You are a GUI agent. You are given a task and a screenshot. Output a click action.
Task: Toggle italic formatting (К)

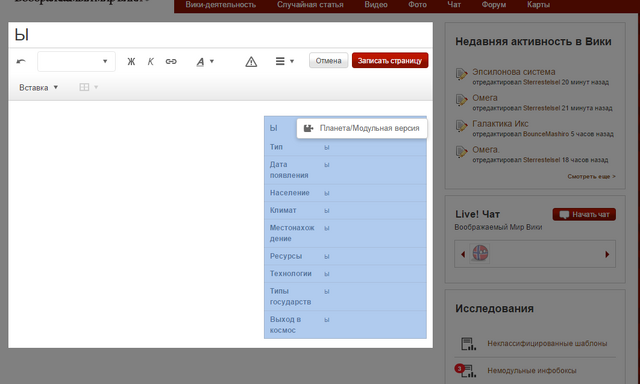pos(151,62)
